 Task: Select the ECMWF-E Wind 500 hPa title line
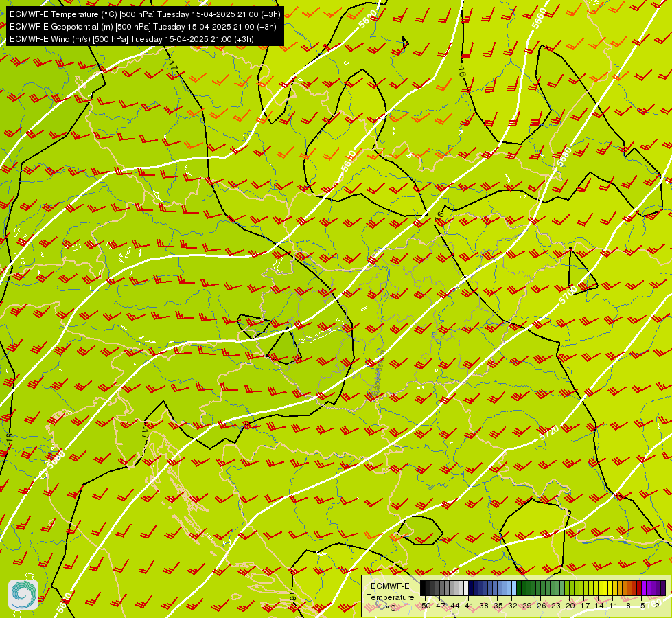point(132,39)
